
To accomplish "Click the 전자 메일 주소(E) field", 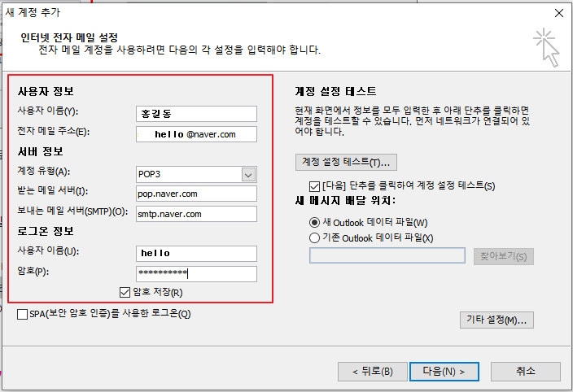I will click(x=196, y=134).
